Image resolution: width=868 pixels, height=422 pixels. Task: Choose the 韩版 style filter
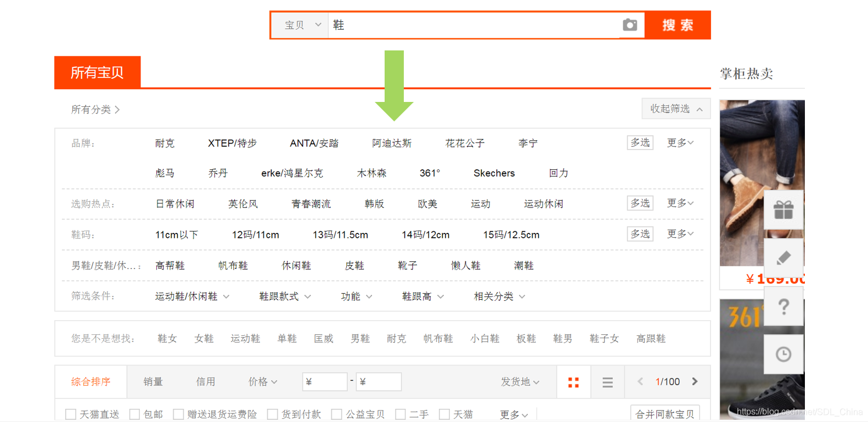(x=374, y=204)
